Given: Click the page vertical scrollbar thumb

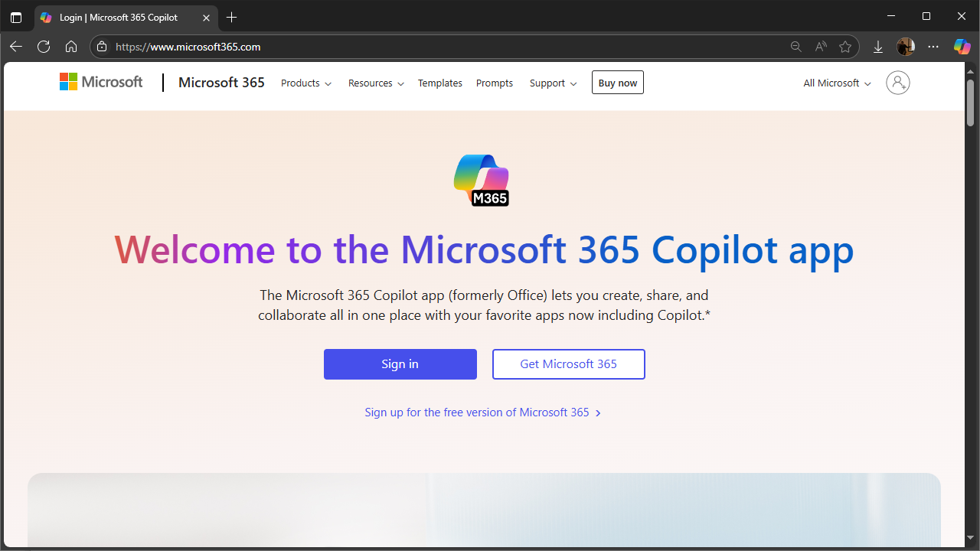Looking at the screenshot, I should click(x=971, y=101).
